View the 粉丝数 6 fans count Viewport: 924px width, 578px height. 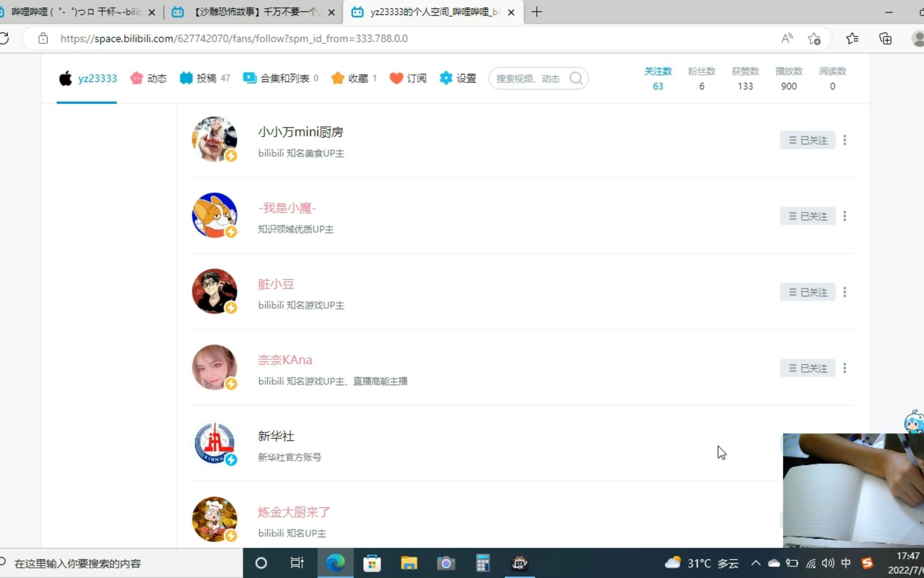point(702,78)
